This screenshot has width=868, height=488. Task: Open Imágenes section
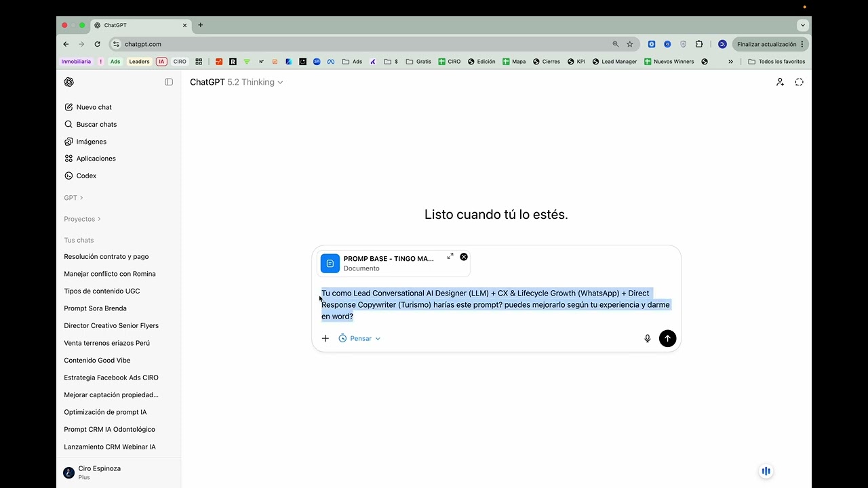[85, 142]
